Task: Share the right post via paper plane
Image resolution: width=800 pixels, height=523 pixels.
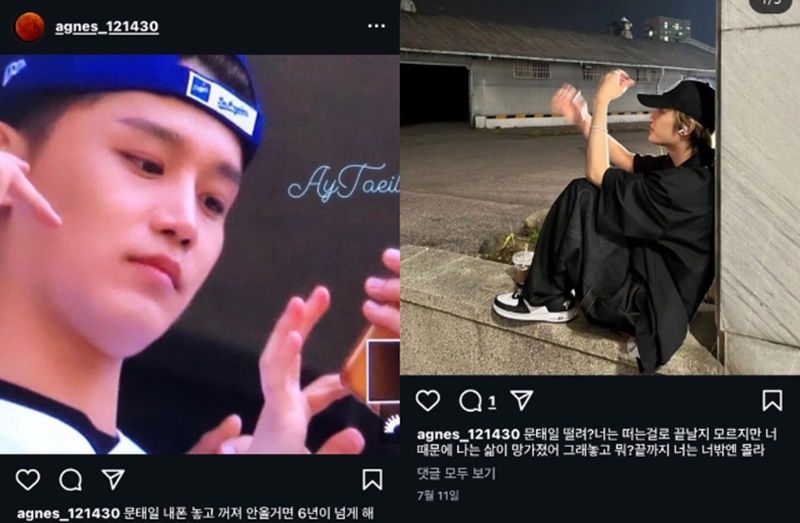Action: pos(521,400)
